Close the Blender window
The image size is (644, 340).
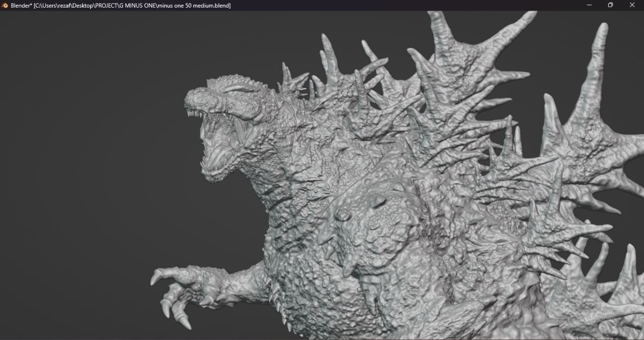(632, 5)
